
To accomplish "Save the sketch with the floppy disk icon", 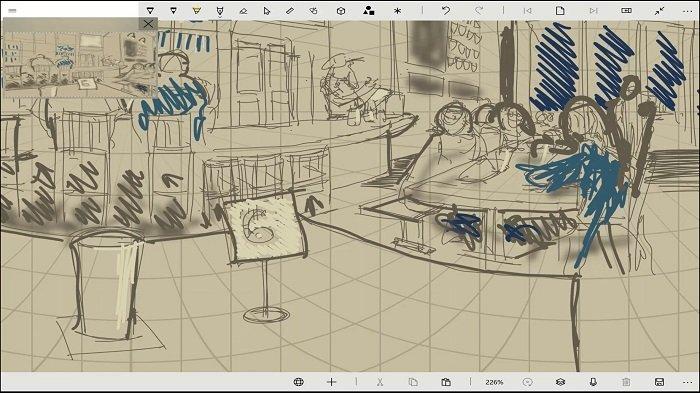I will point(659,382).
